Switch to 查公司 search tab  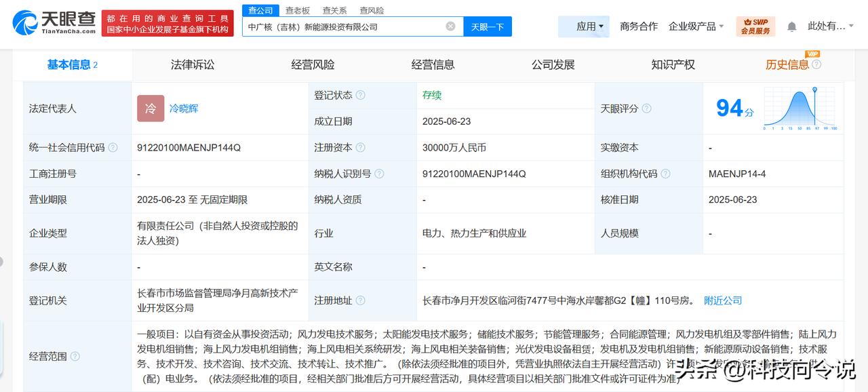click(x=260, y=10)
